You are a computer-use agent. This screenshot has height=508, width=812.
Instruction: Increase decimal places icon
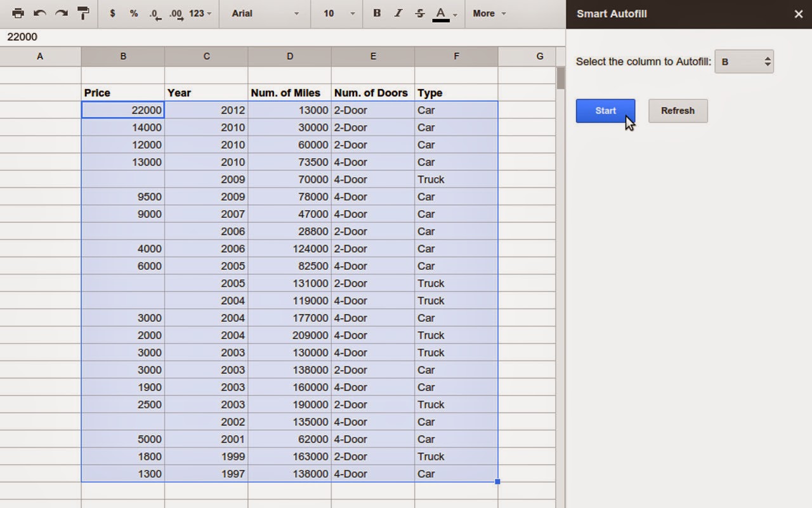(176, 14)
